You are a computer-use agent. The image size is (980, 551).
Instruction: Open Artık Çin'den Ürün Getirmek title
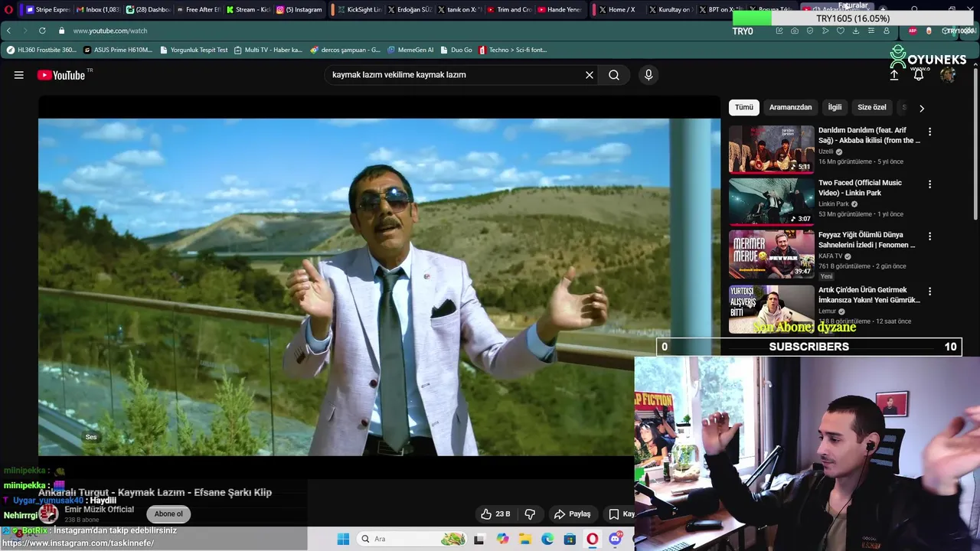[x=869, y=295]
